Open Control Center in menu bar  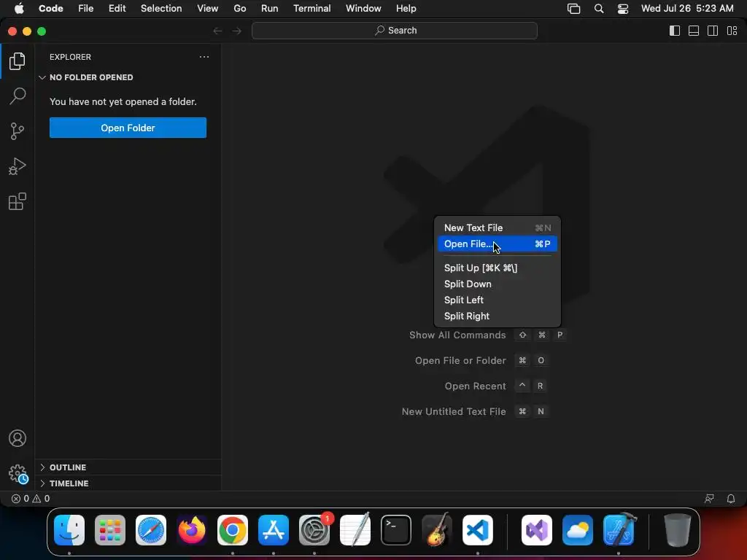pos(623,9)
